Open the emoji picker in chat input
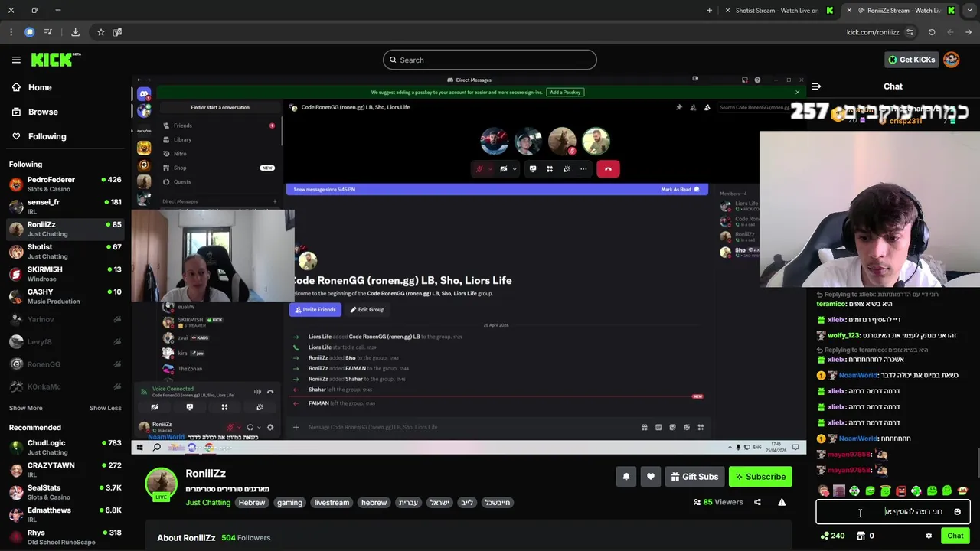Viewport: 980px width, 551px height. 957,512
